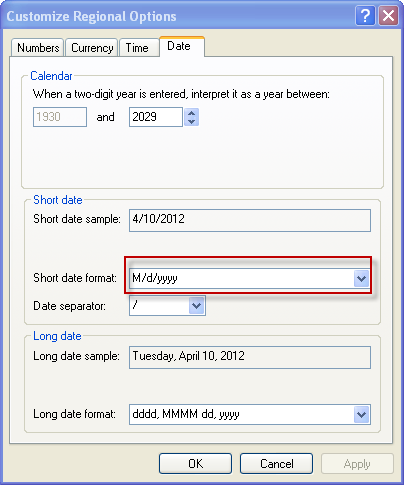404x485 pixels.
Task: Click the dddd, MMMM dd, yyyy format field
Action: click(250, 414)
